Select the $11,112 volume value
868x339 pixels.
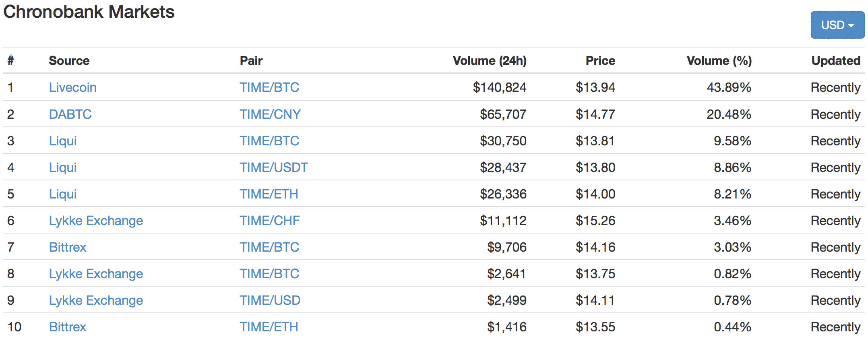coord(503,221)
